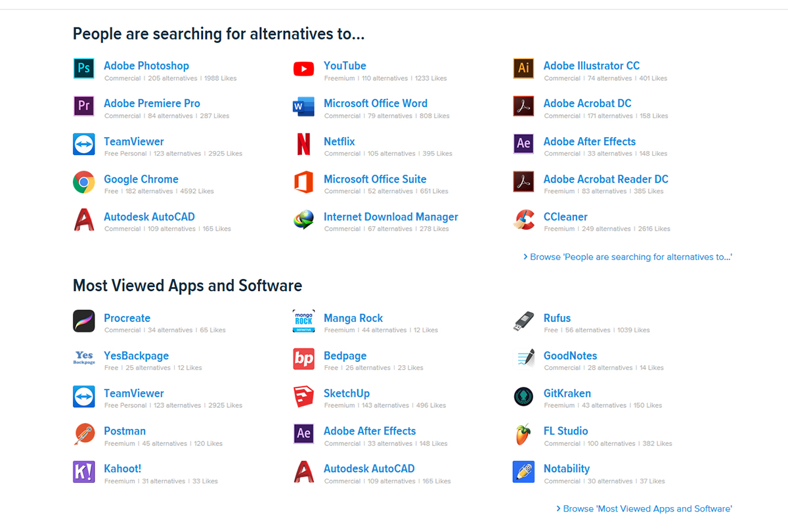Open the Google Chrome link

(x=141, y=179)
